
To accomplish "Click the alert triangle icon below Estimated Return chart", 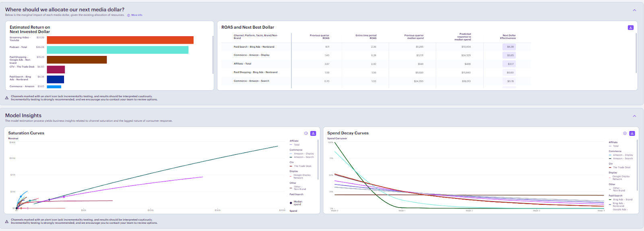I will (x=7, y=98).
